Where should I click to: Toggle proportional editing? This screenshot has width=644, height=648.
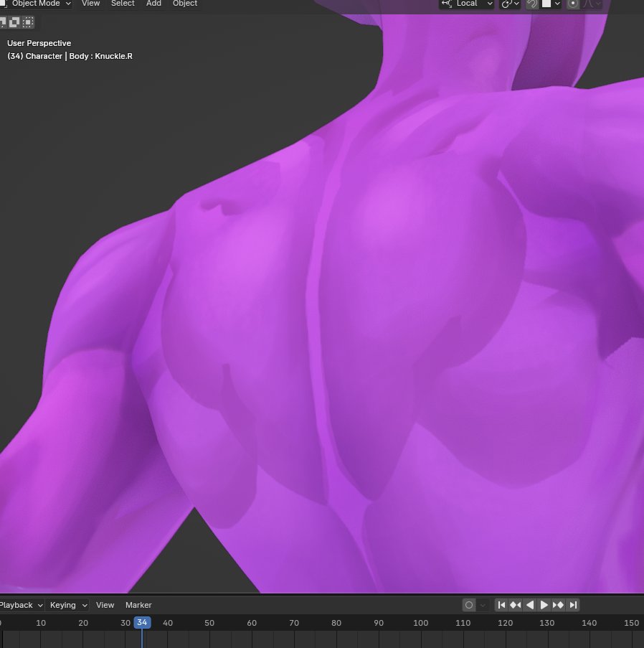tap(573, 4)
